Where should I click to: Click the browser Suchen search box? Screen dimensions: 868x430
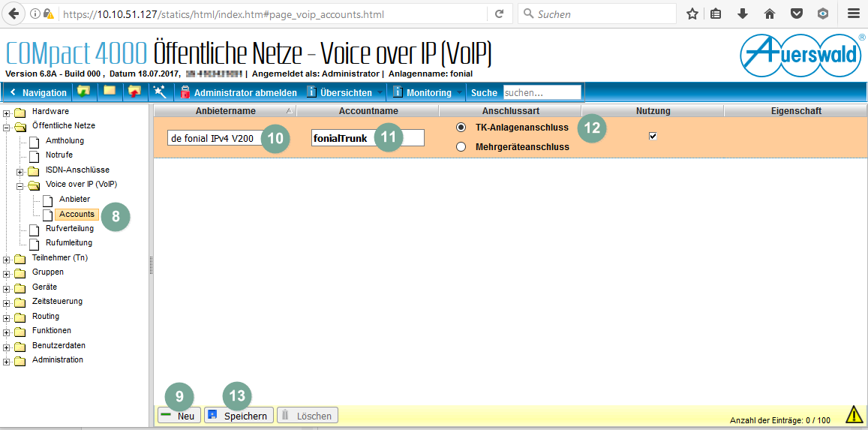596,14
